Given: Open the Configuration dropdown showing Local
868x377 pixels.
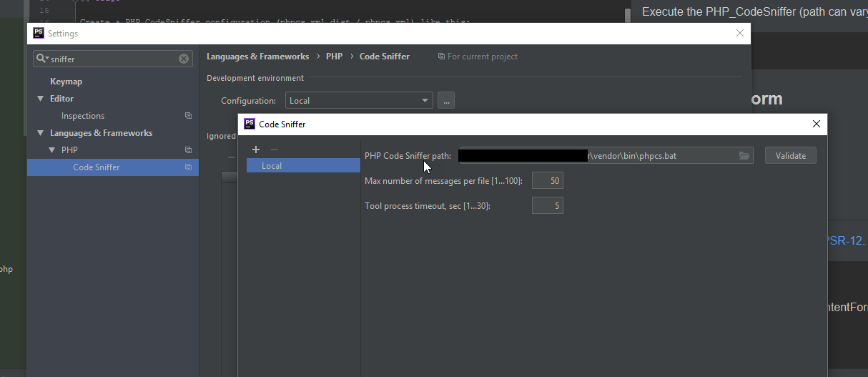Looking at the screenshot, I should pyautogui.click(x=359, y=101).
